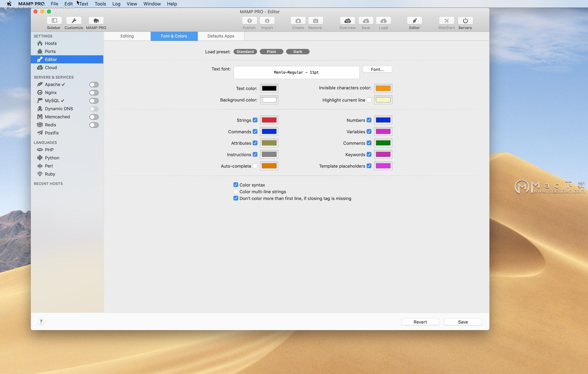
Task: Click the Save button at bottom
Action: (x=463, y=322)
